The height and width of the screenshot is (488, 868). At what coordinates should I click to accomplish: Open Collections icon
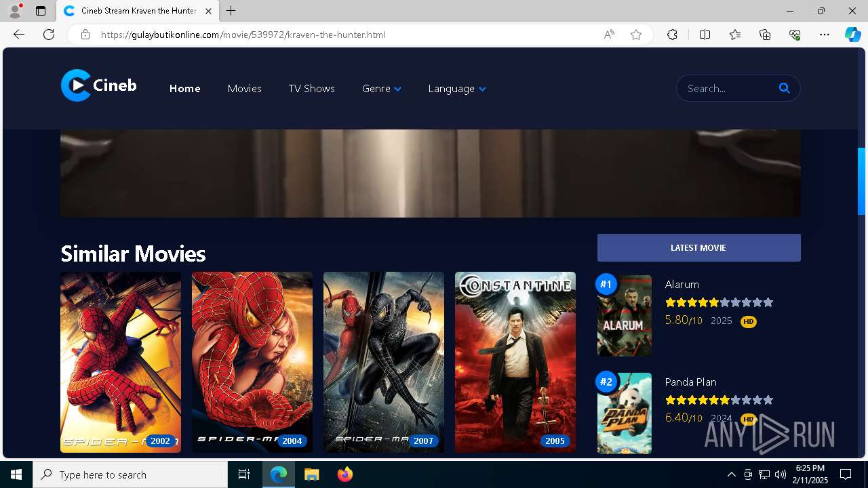click(x=765, y=35)
